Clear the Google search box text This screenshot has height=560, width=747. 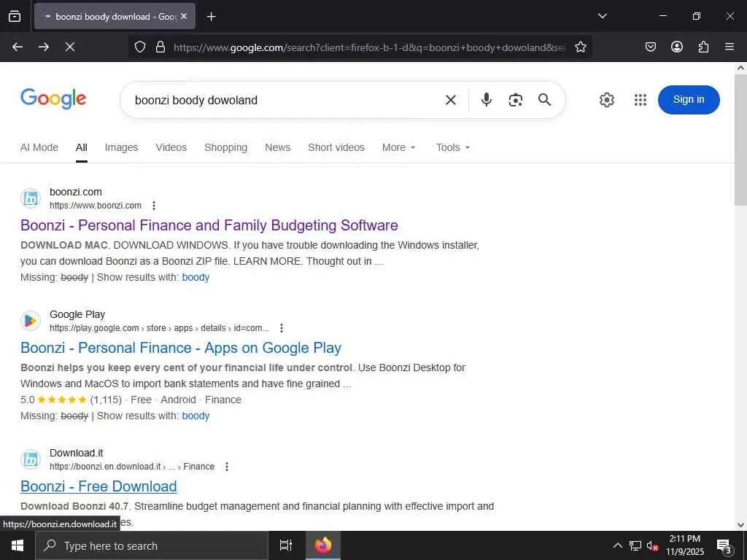click(450, 99)
